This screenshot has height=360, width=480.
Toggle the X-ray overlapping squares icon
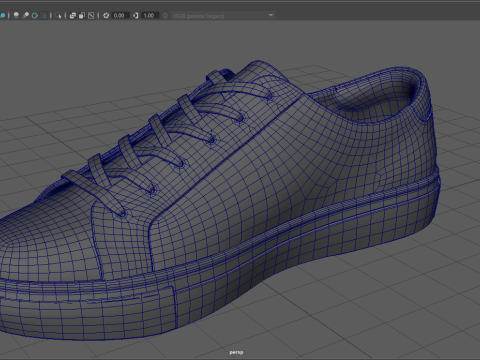(73, 15)
